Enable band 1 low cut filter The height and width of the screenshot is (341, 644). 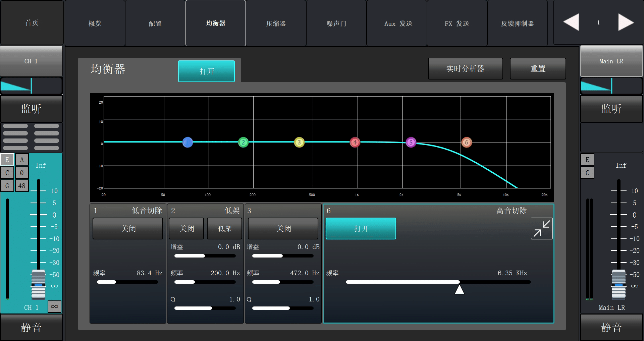point(128,228)
